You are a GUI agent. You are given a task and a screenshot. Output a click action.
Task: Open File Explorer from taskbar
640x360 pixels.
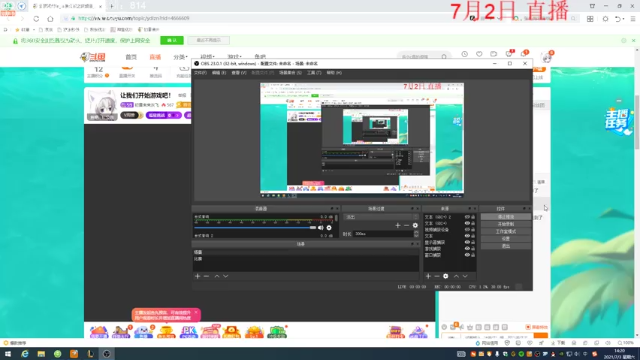(41, 354)
